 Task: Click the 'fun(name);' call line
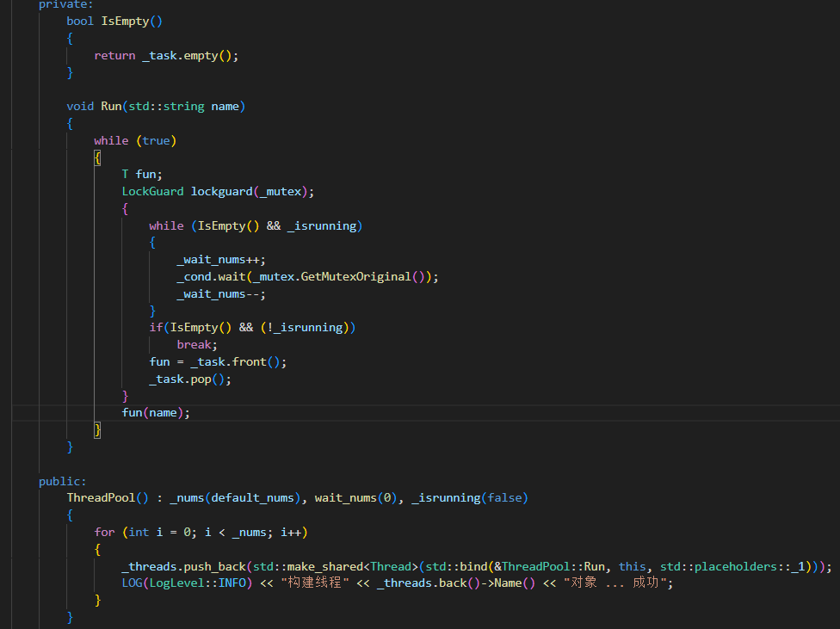[x=156, y=413]
